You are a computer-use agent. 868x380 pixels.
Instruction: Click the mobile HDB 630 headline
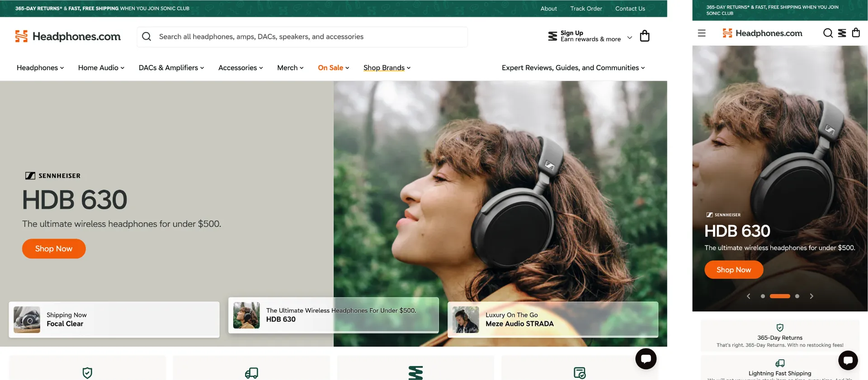(x=737, y=231)
